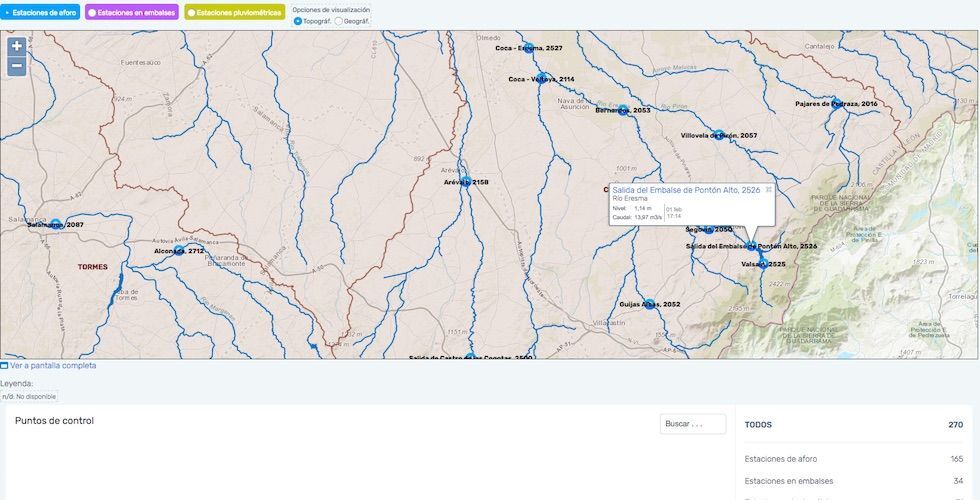Viewport: 980px width, 500px height.
Task: Zoom out of the map
Action: pos(16,66)
